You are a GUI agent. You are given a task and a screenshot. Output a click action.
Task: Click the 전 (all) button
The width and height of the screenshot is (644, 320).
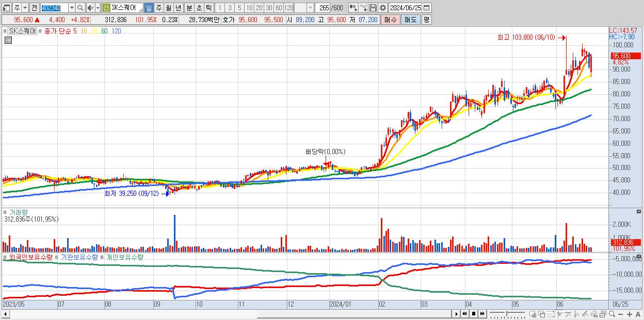(x=34, y=8)
